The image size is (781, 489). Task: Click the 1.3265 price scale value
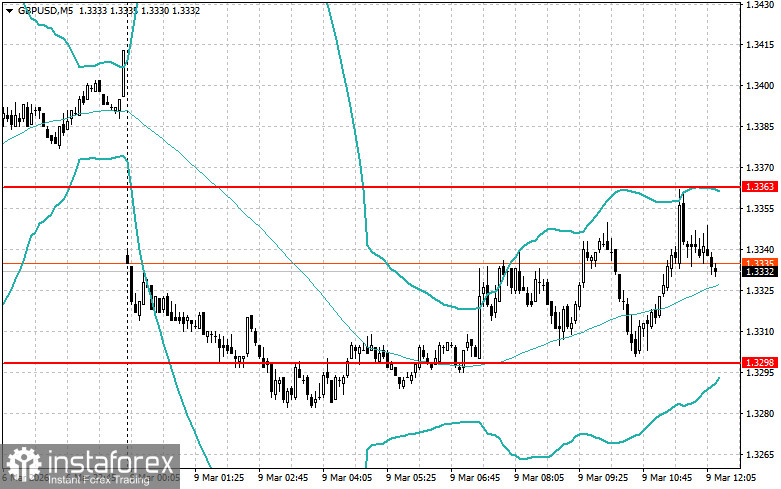coord(760,455)
